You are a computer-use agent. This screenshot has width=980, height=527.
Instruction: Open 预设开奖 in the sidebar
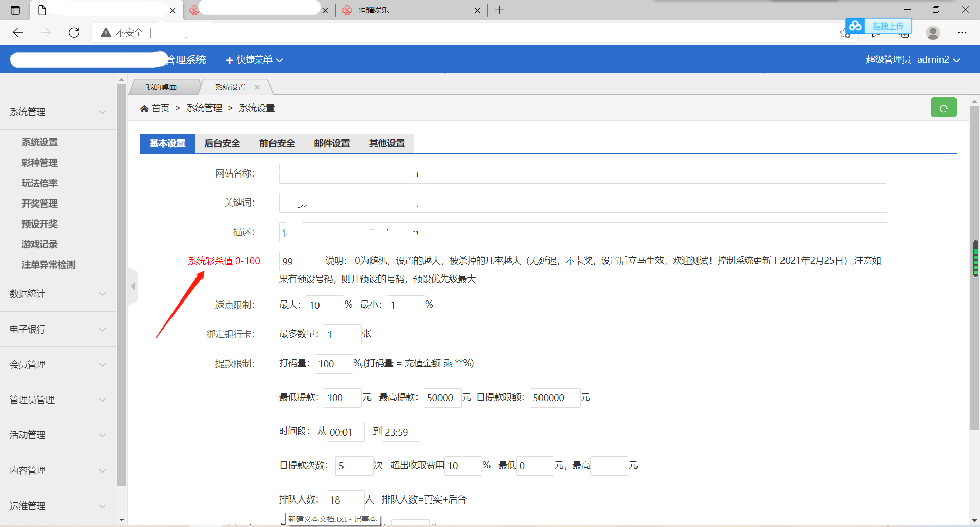[39, 224]
